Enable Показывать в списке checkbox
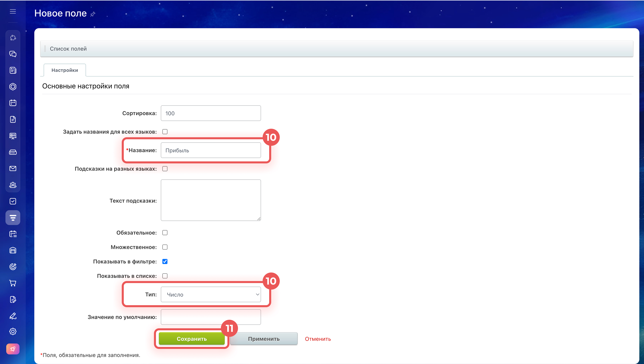The height and width of the screenshot is (364, 644). tap(165, 276)
